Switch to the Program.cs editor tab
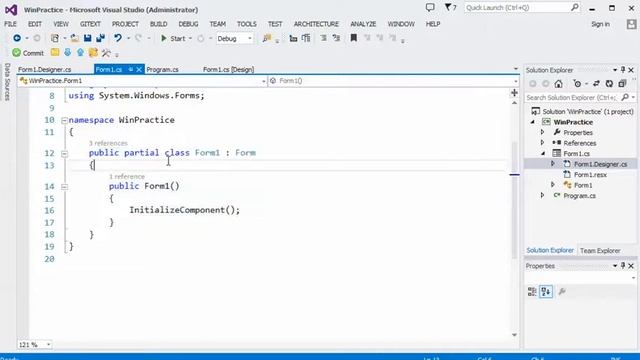This screenshot has height=360, width=640. coord(162,69)
